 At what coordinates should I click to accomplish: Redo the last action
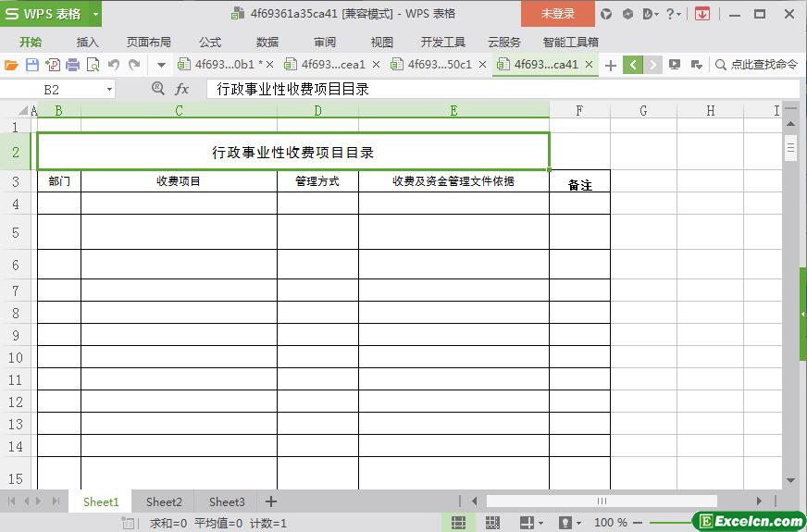(x=134, y=65)
